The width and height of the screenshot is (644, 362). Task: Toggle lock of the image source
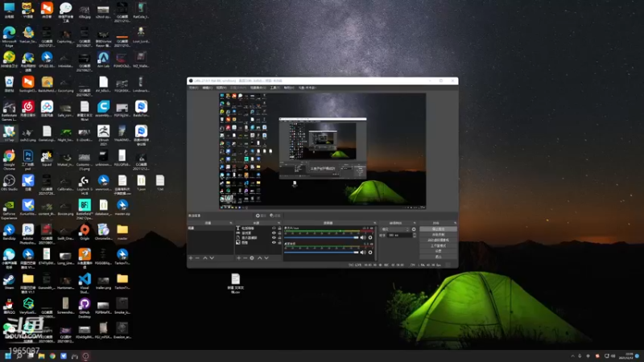(x=279, y=243)
